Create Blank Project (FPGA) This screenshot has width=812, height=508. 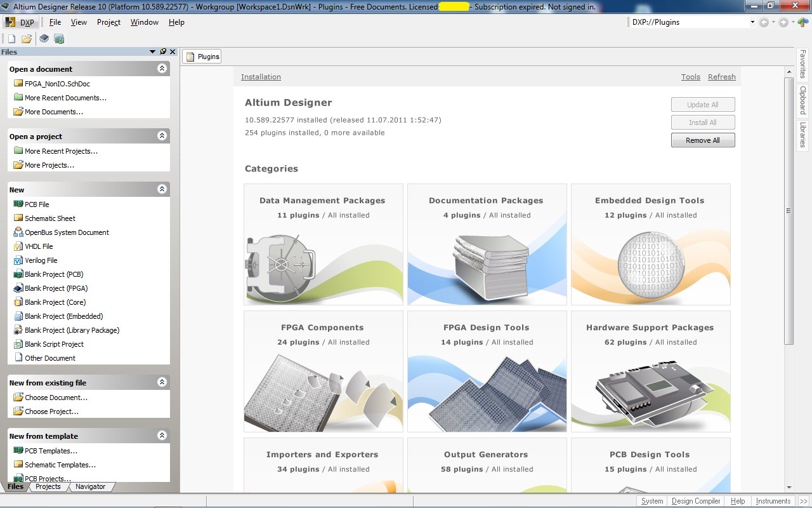pos(51,288)
